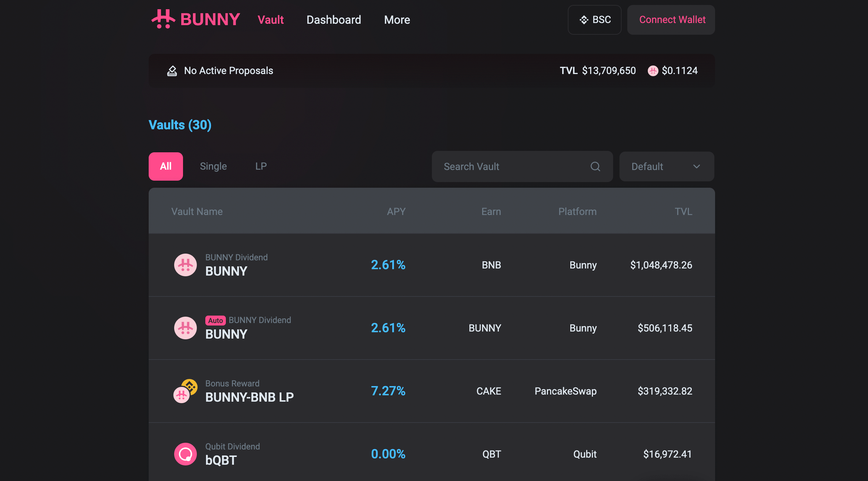Click the Earn column header

[491, 211]
